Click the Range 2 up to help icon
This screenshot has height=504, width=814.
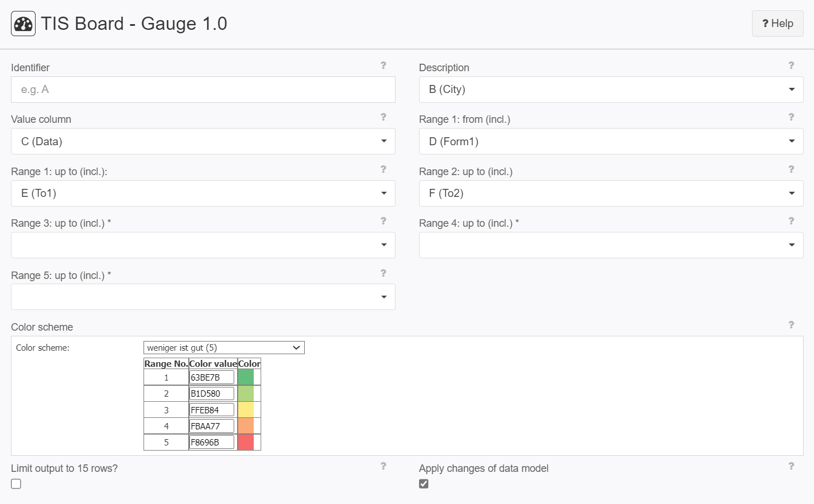791,169
